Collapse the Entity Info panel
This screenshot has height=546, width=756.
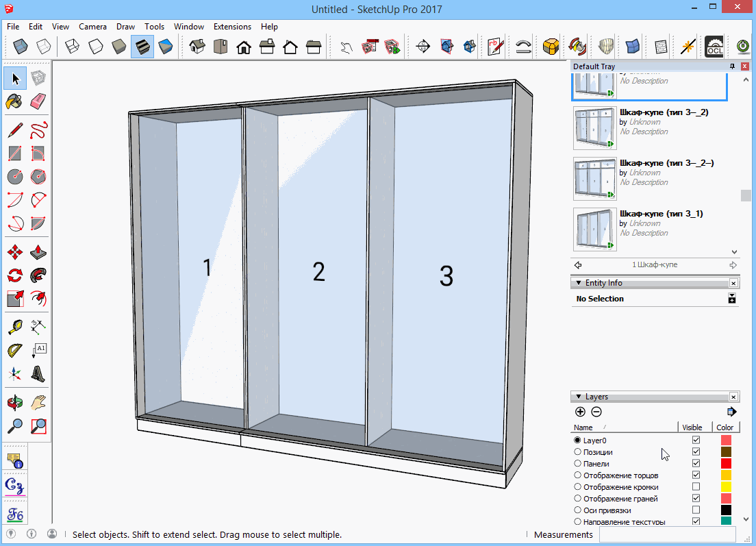[x=578, y=283]
